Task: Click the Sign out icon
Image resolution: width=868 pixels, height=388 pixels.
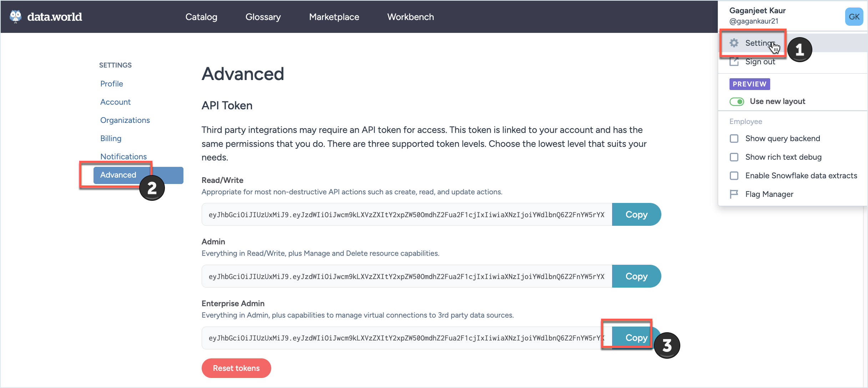Action: tap(734, 61)
